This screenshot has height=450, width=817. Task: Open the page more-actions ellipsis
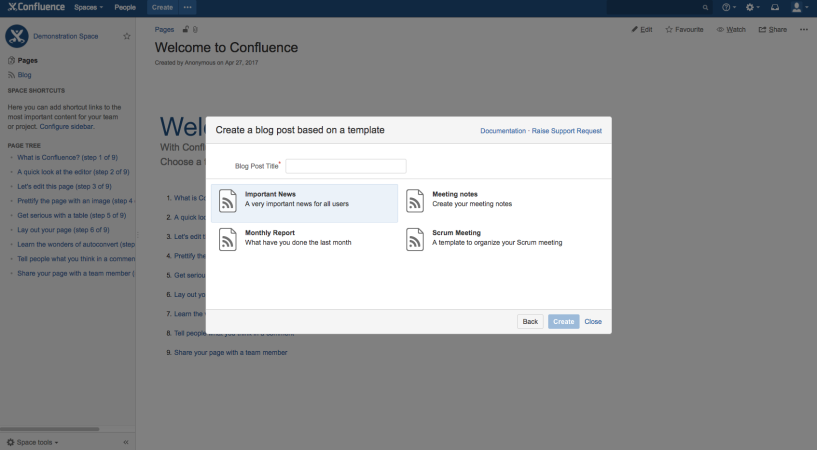tap(804, 30)
